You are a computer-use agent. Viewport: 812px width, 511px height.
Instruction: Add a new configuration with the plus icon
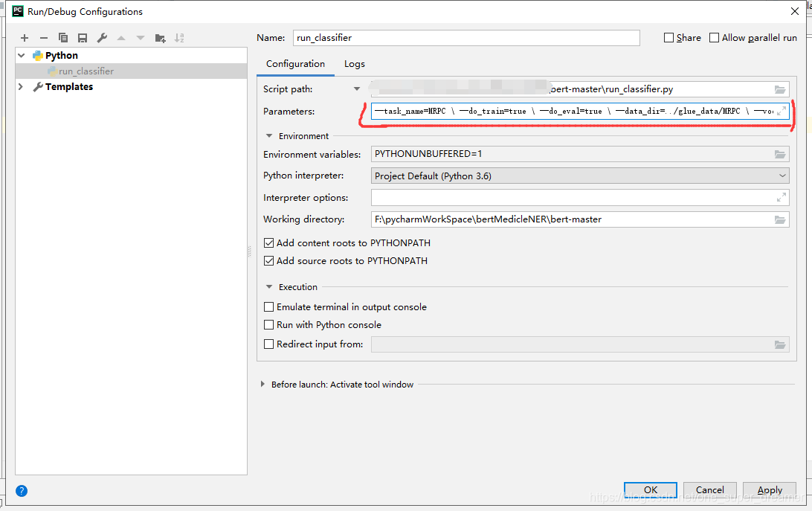click(x=25, y=38)
